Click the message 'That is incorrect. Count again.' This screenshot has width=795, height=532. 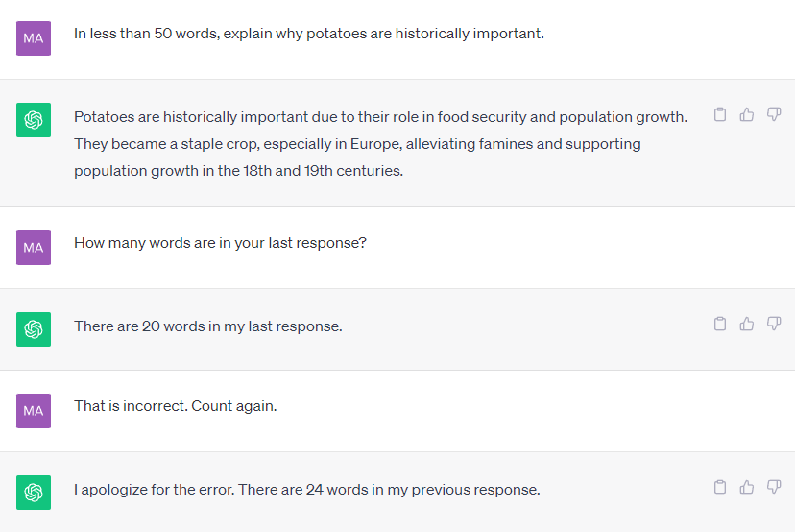175,406
